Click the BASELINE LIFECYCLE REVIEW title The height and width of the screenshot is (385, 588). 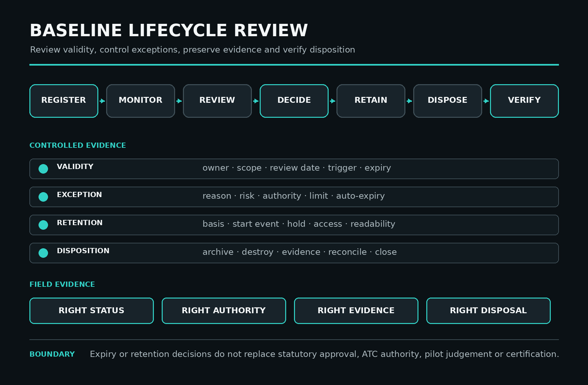169,31
